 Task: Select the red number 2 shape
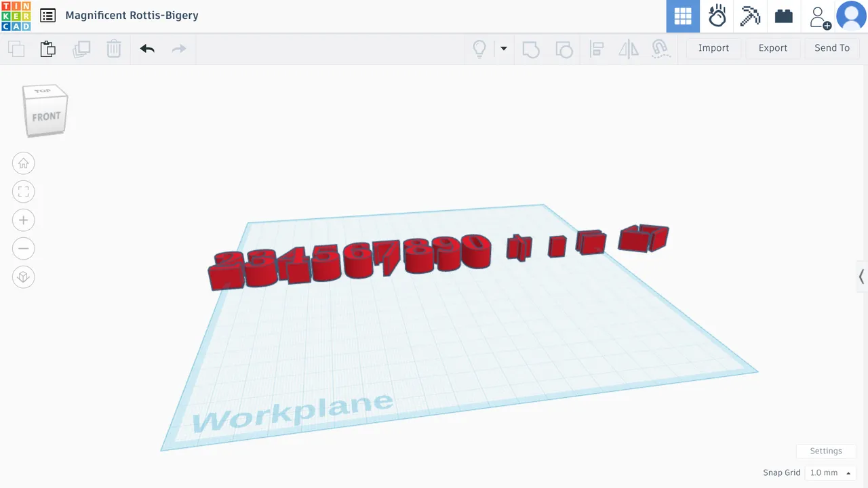click(228, 270)
